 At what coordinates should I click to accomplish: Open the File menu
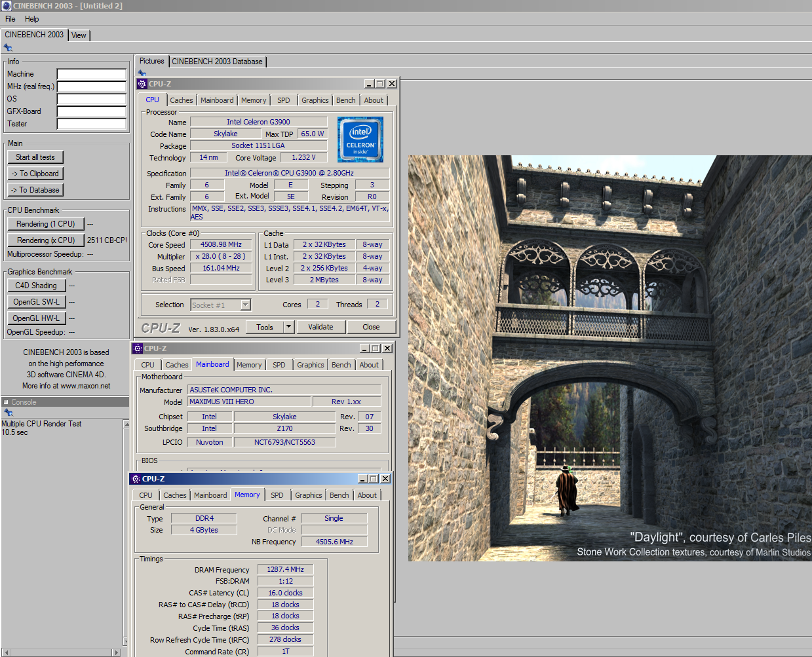[x=10, y=19]
